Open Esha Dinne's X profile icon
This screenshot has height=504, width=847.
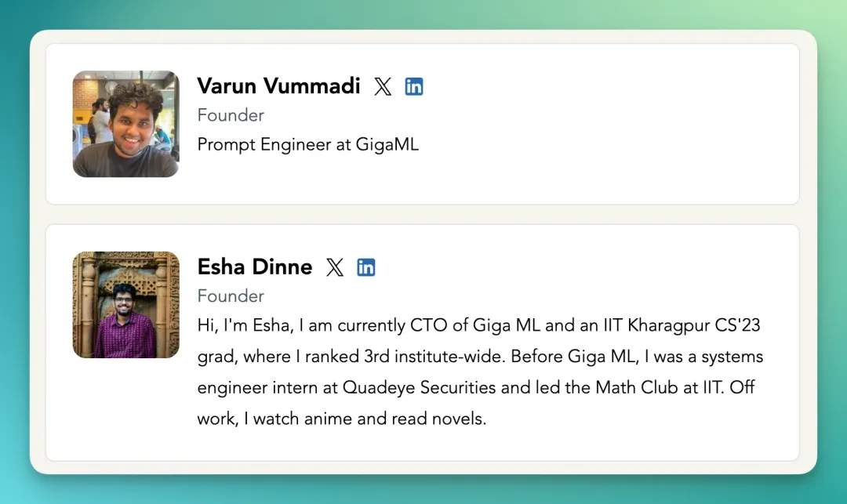point(335,267)
